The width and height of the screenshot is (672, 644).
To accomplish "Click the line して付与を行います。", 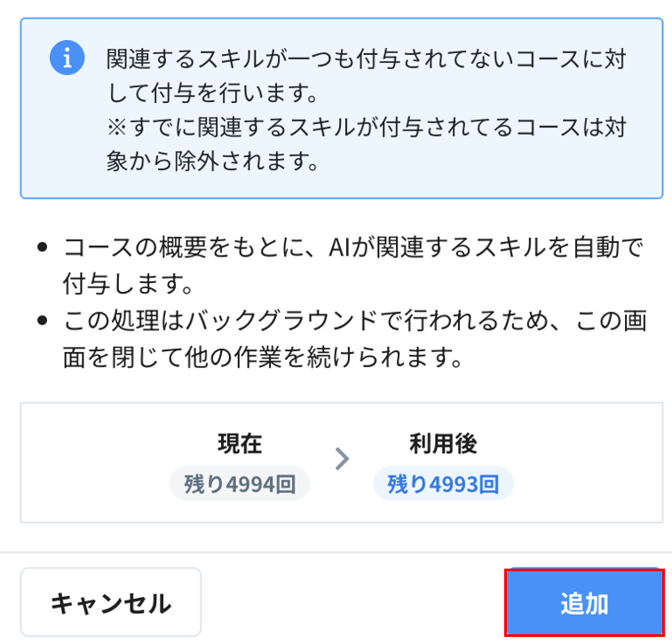I will coord(211,93).
